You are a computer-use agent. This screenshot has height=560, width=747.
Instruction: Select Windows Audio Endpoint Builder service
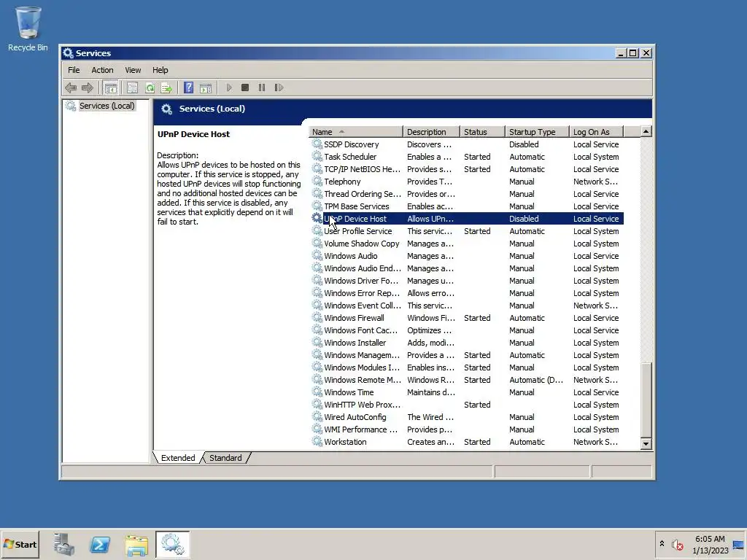pyautogui.click(x=466, y=268)
